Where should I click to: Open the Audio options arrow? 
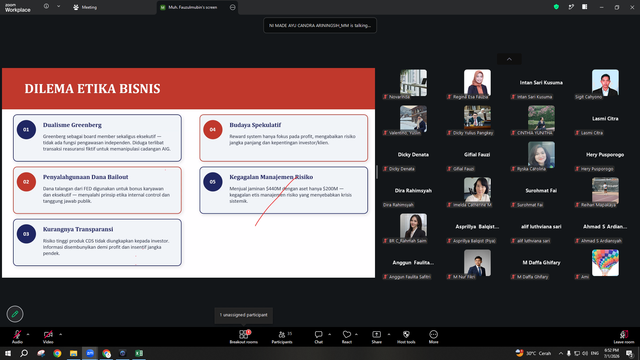coord(28,334)
